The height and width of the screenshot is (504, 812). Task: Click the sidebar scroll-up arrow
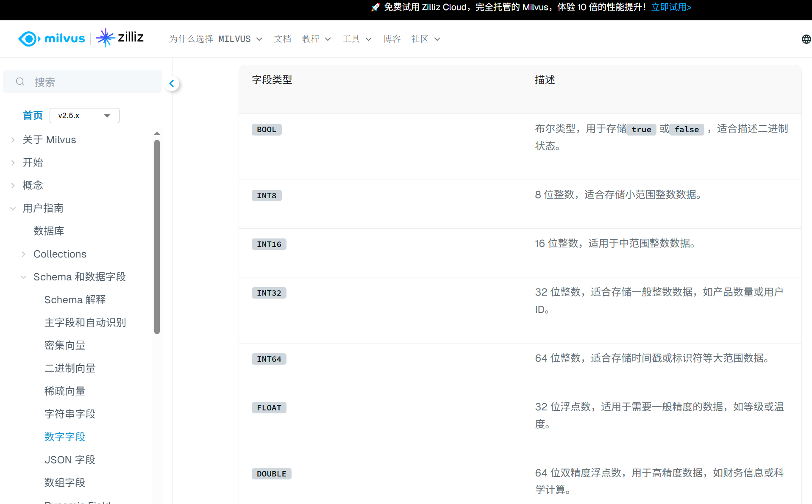[157, 134]
